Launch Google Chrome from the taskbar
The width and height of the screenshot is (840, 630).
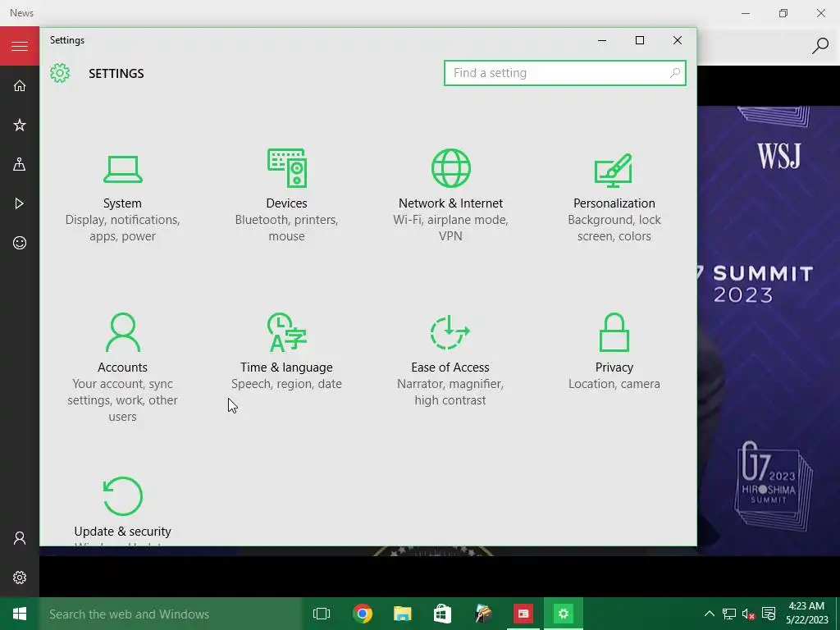(x=362, y=614)
